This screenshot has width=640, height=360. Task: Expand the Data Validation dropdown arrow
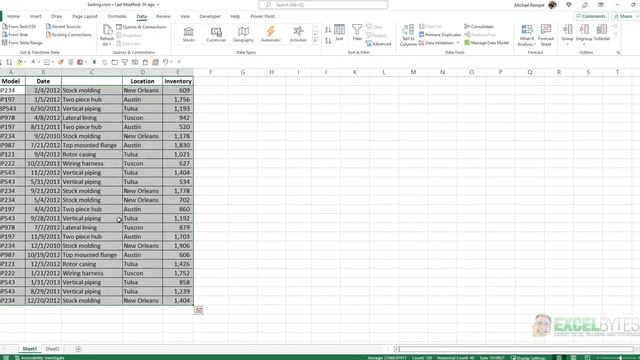[458, 42]
